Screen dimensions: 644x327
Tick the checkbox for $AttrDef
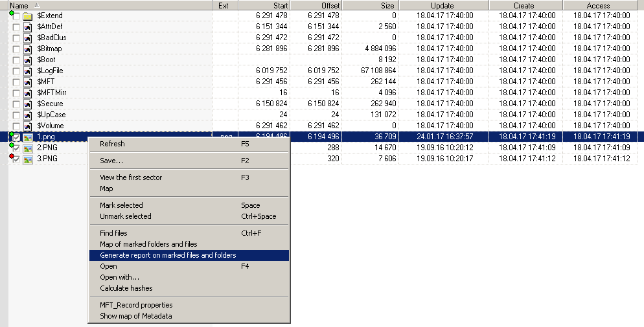click(16, 27)
